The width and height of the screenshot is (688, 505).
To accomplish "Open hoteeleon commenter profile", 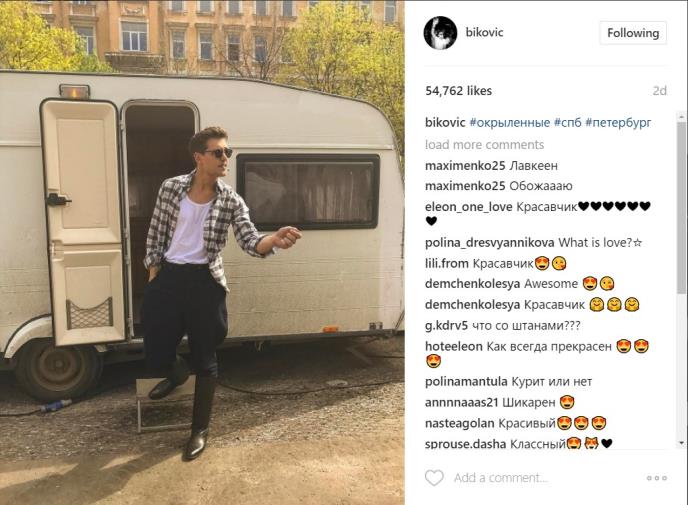I will click(454, 347).
